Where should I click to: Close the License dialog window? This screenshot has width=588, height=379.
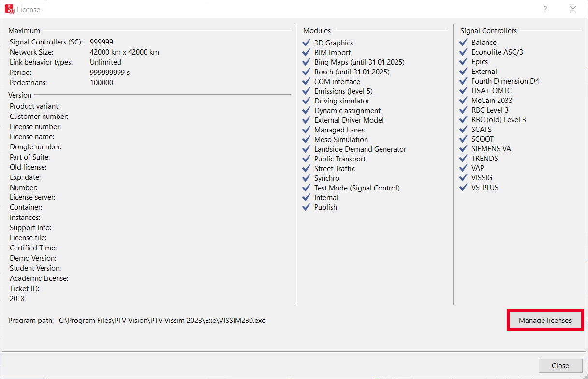pyautogui.click(x=573, y=9)
